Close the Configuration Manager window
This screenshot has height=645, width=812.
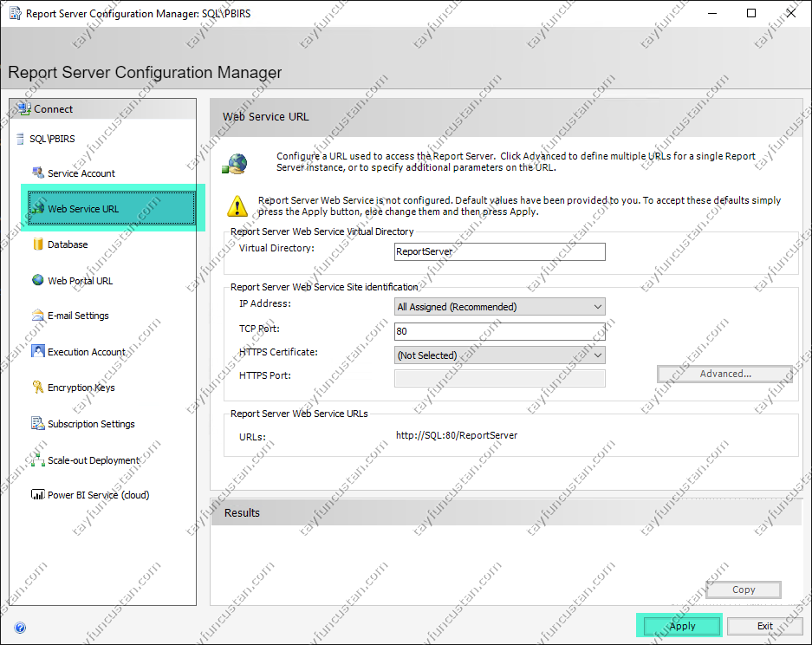click(x=790, y=14)
